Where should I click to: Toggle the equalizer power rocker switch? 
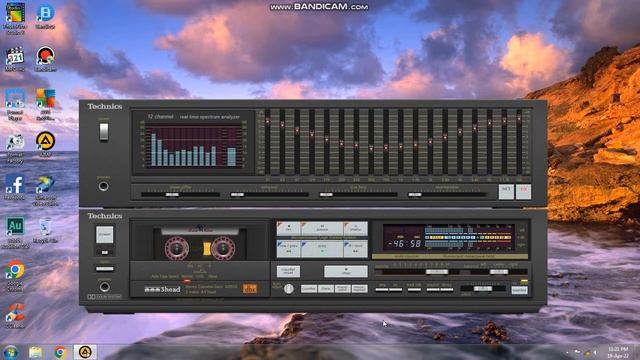click(x=104, y=132)
